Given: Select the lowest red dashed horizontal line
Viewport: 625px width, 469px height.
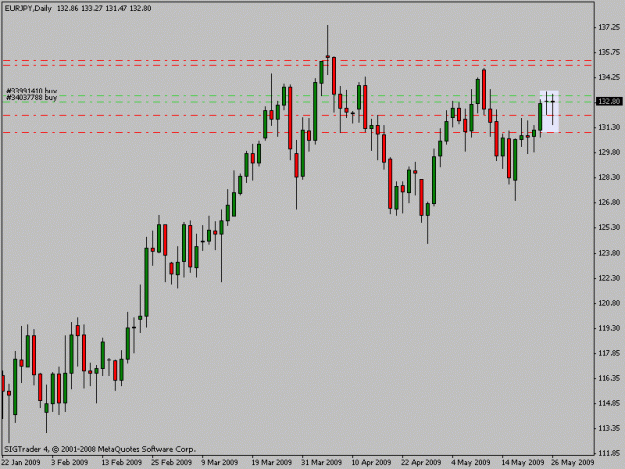Looking at the screenshot, I should pos(297,132).
